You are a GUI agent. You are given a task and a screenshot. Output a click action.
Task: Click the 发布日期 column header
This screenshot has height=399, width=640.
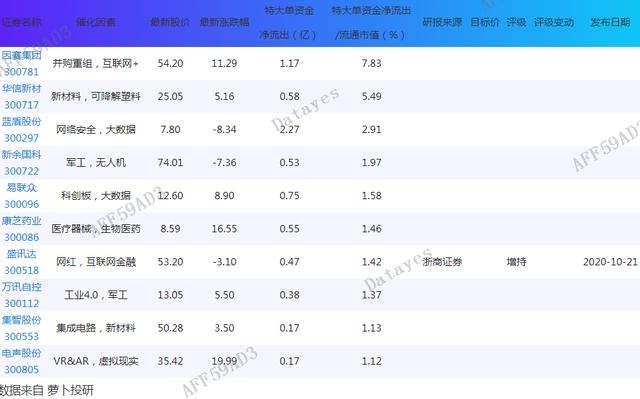(x=610, y=22)
